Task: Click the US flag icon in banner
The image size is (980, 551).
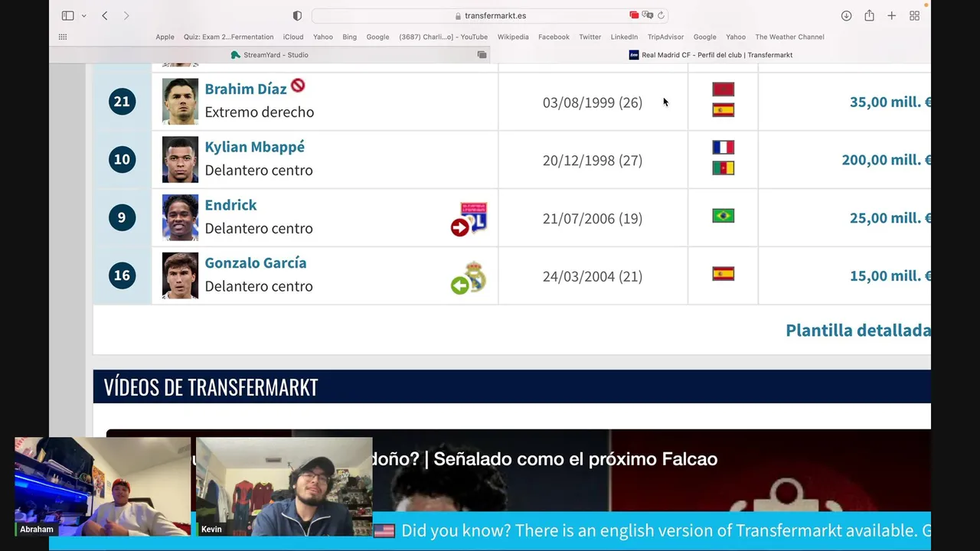Action: coord(384,531)
